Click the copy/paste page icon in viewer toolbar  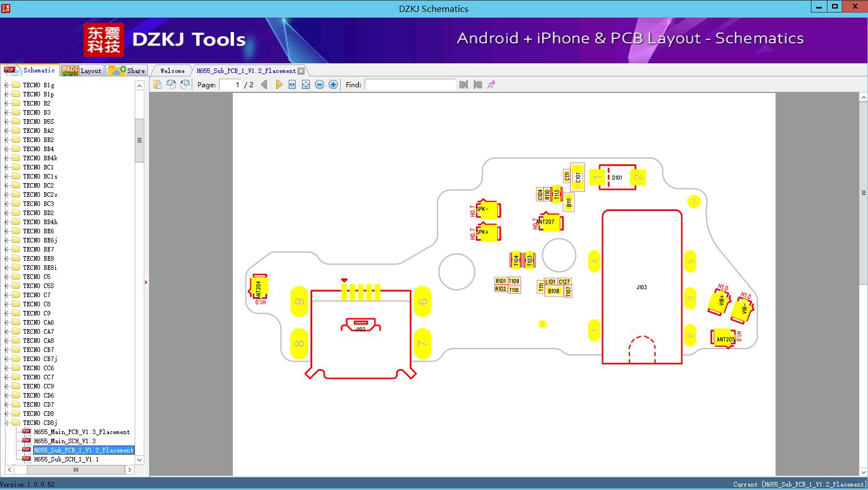(157, 84)
